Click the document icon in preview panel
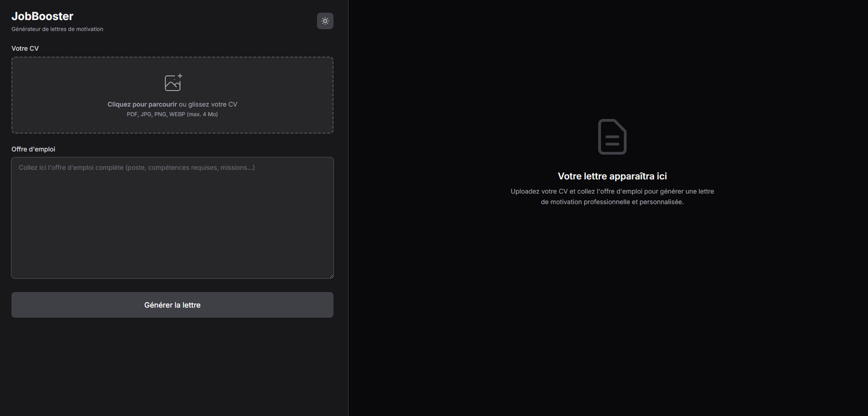 (612, 137)
